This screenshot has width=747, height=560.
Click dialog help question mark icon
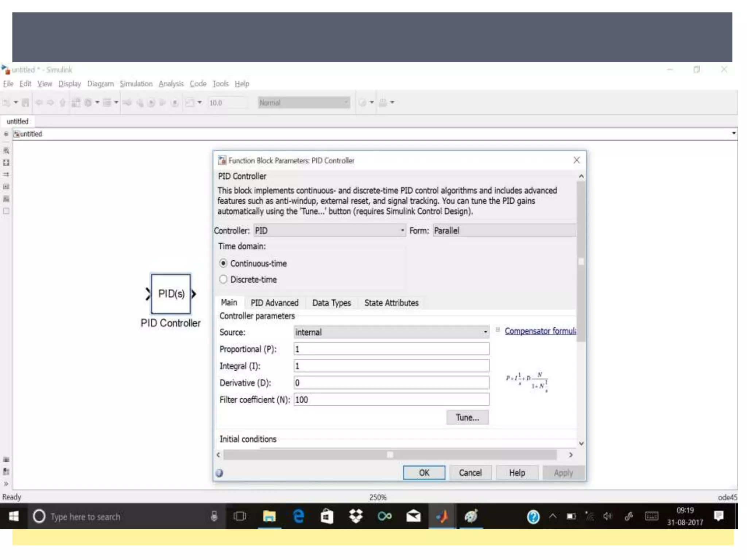[219, 473]
